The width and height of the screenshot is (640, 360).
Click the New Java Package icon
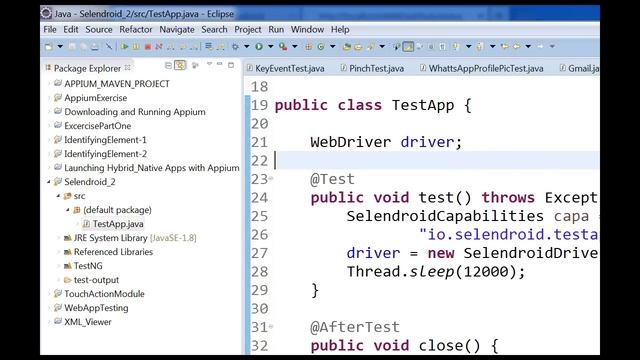(x=309, y=47)
